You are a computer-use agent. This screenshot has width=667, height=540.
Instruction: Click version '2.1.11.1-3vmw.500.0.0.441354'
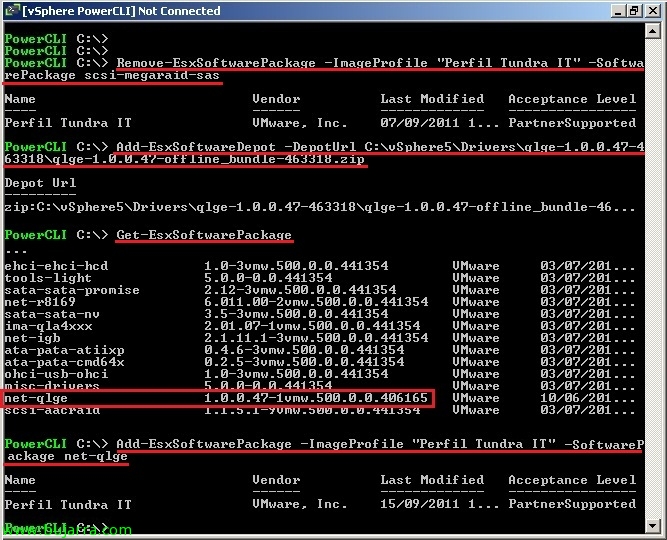click(x=316, y=338)
